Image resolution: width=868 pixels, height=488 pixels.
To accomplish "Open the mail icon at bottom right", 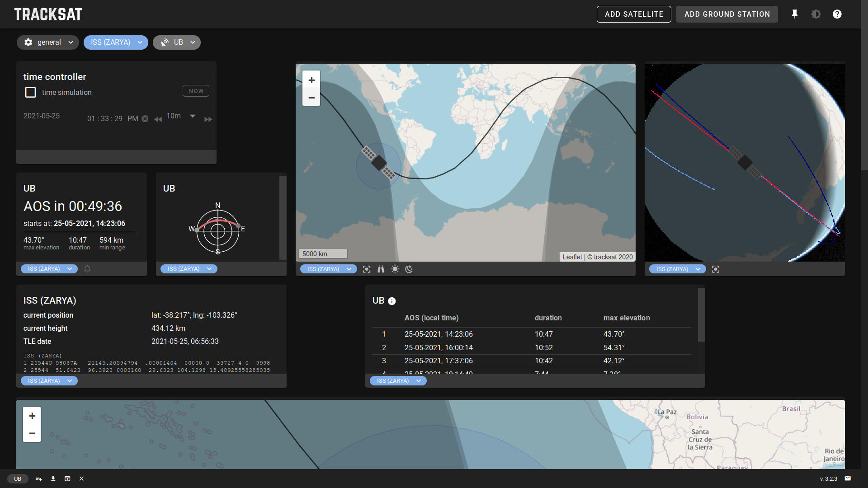I will tap(848, 478).
